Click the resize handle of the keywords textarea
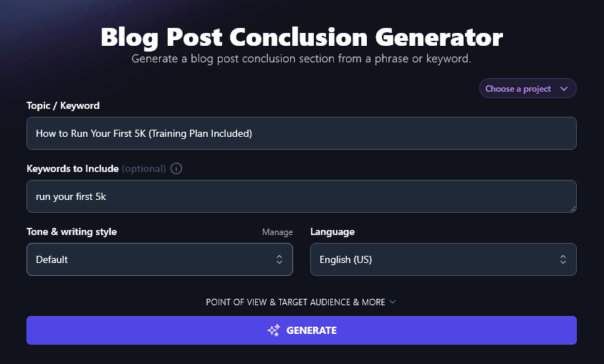Viewport: 604px width, 364px height. (572, 209)
